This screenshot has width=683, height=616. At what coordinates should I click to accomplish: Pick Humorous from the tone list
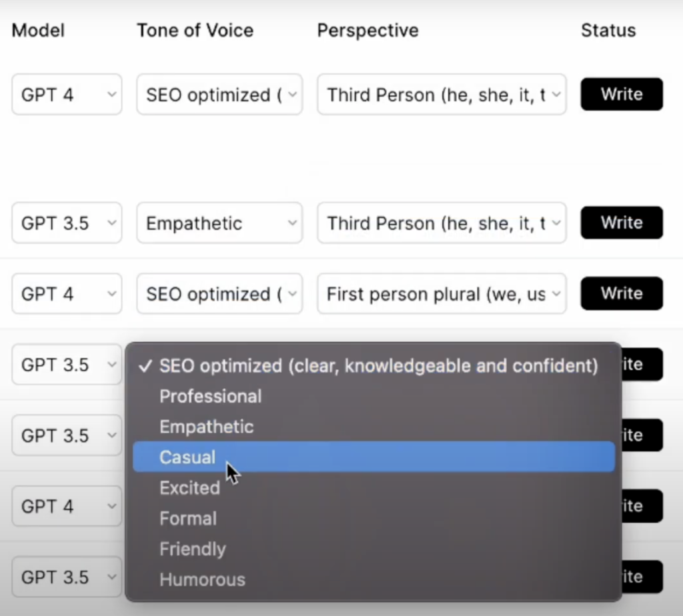point(202,580)
